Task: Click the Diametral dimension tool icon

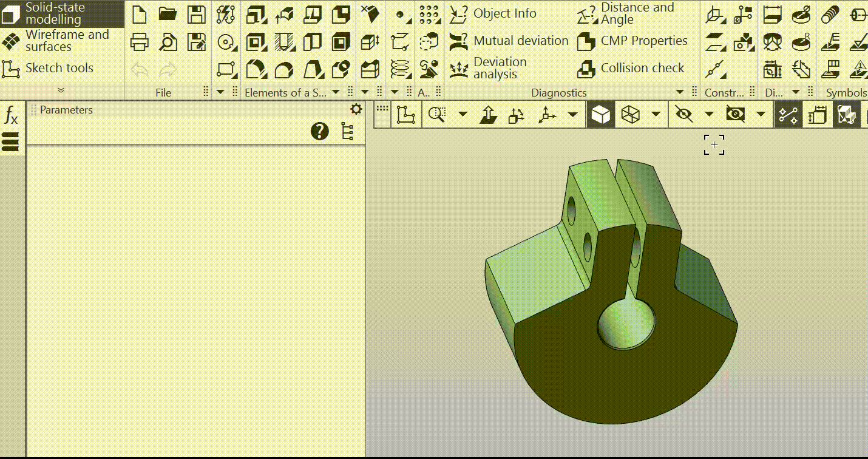Action: click(x=801, y=15)
